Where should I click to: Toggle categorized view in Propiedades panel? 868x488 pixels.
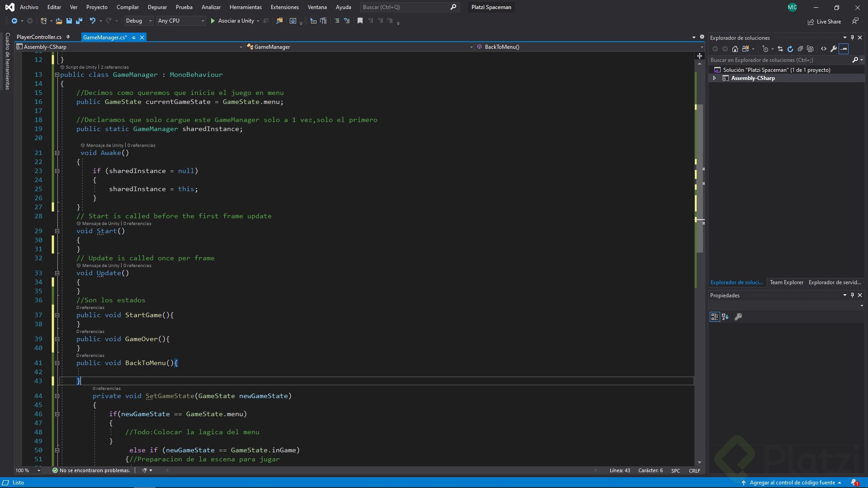(714, 317)
